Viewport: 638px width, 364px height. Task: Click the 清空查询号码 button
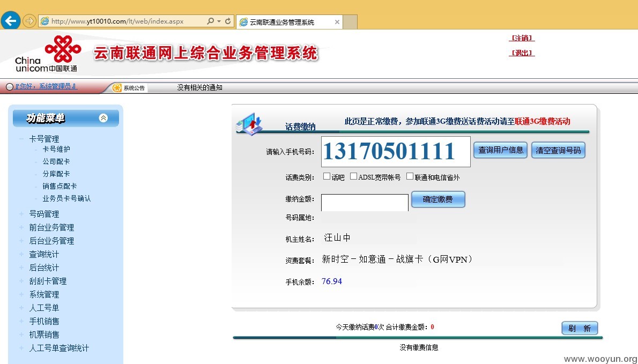[558, 150]
